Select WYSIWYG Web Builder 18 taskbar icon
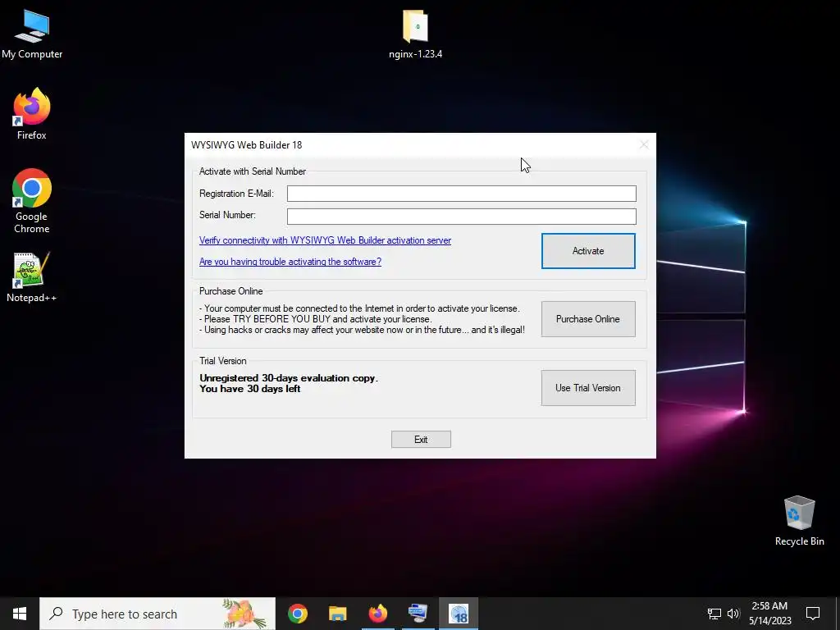This screenshot has width=840, height=630. tap(459, 614)
